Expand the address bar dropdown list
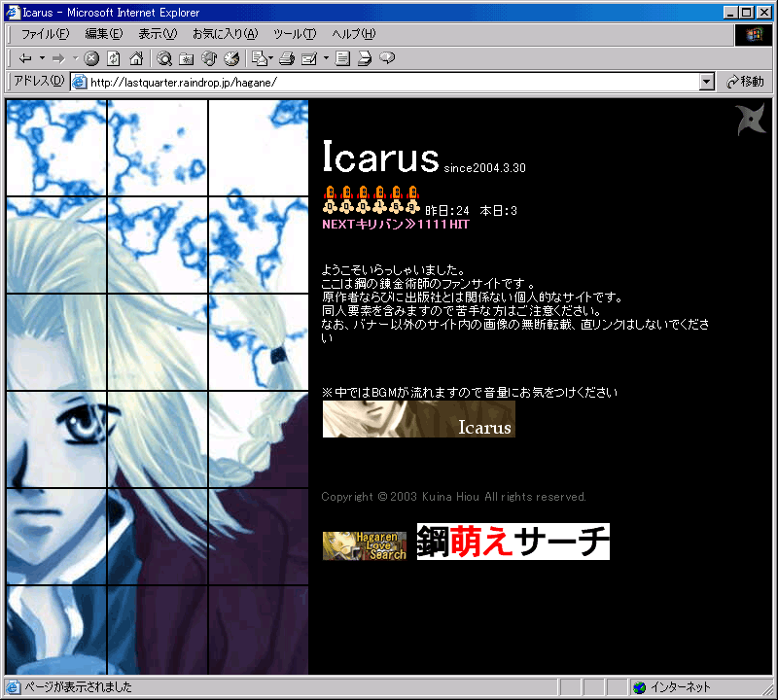 click(x=707, y=82)
